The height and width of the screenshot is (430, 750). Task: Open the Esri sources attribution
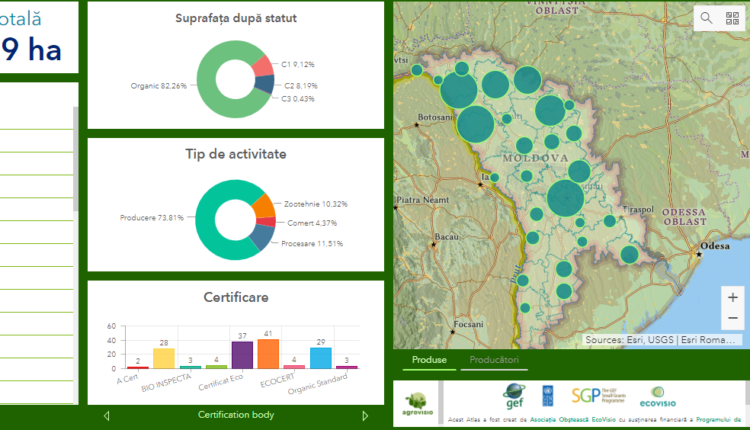[660, 340]
